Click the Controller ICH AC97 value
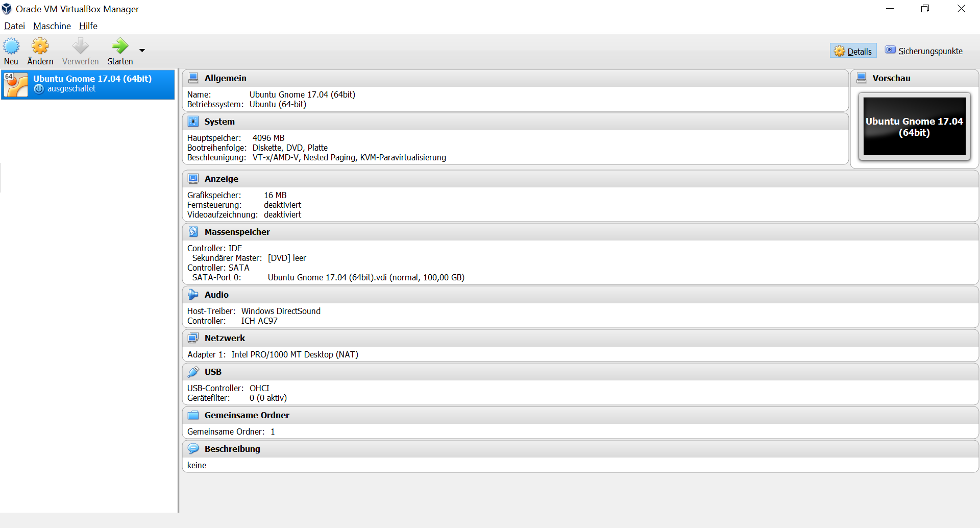This screenshot has width=980, height=528. coord(259,321)
